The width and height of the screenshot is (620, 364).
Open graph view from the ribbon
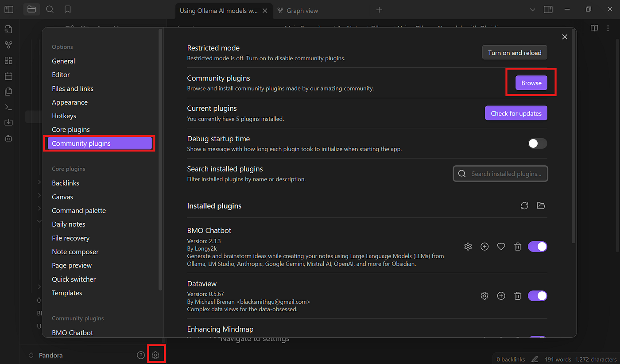click(8, 45)
